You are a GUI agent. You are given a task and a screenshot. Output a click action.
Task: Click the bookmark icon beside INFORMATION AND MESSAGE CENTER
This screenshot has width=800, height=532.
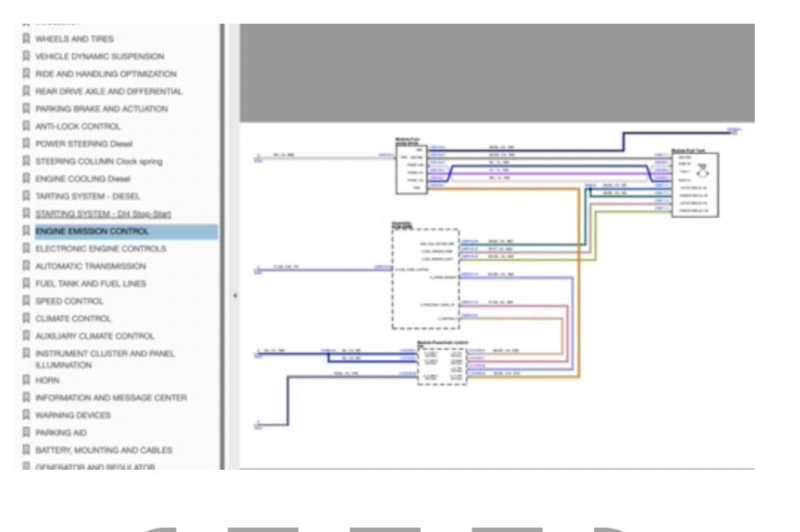coord(27,397)
